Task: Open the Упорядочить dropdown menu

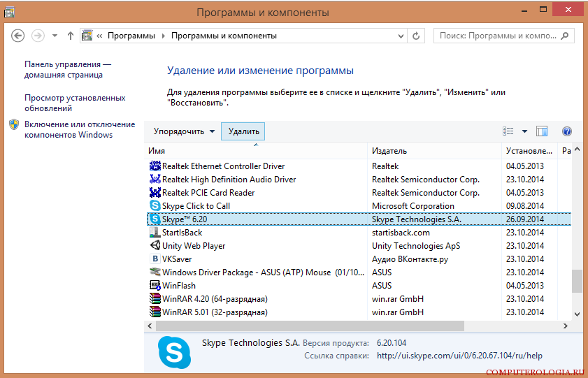Action: [185, 131]
